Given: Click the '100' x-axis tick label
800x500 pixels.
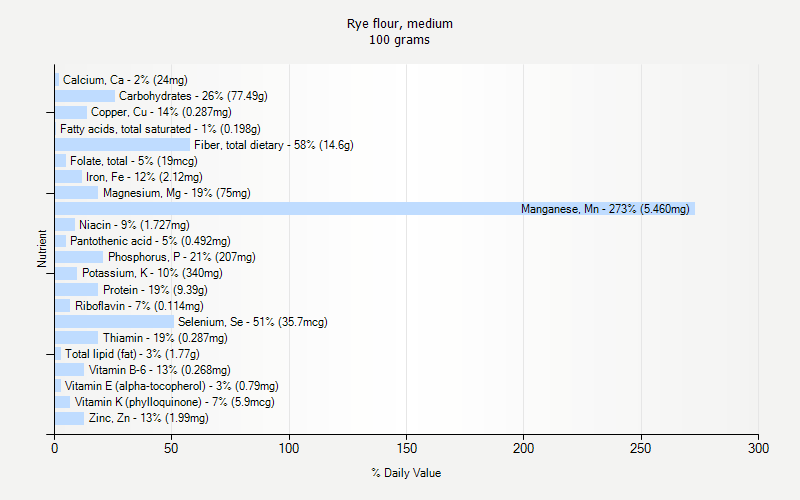Looking at the screenshot, I should [289, 448].
